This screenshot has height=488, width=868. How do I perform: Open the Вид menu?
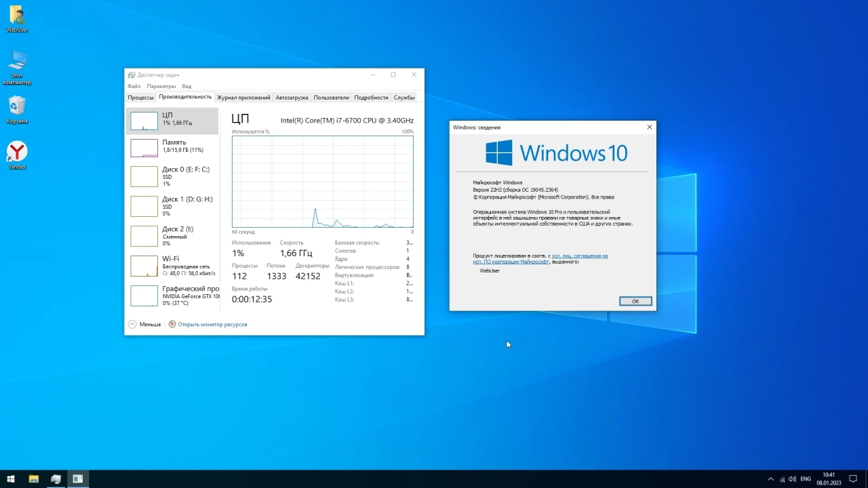click(186, 86)
